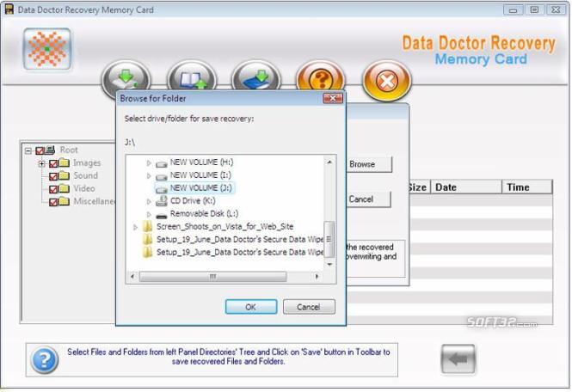
Task: Click the horizontal scrollbar thumb in folder tree
Action: [212, 277]
